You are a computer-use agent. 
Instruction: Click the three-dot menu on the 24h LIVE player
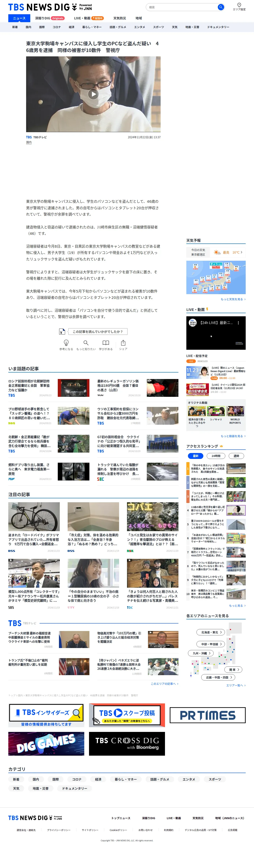click(x=239, y=322)
